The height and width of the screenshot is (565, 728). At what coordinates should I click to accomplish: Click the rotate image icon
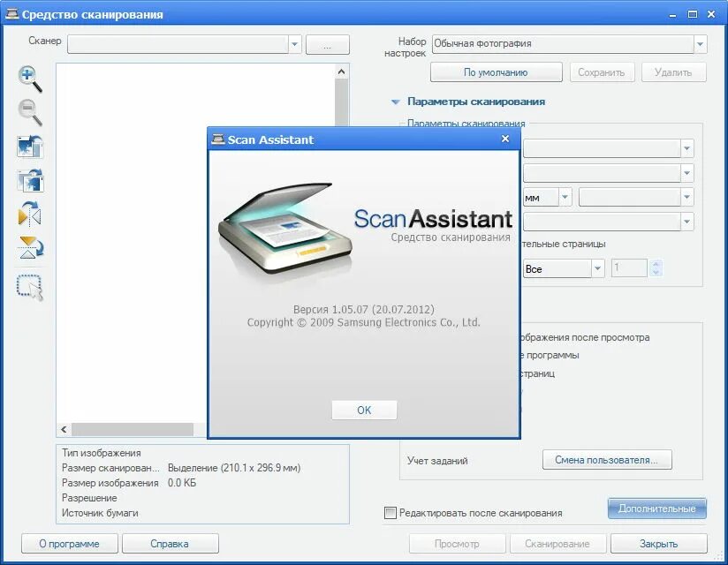(30, 181)
